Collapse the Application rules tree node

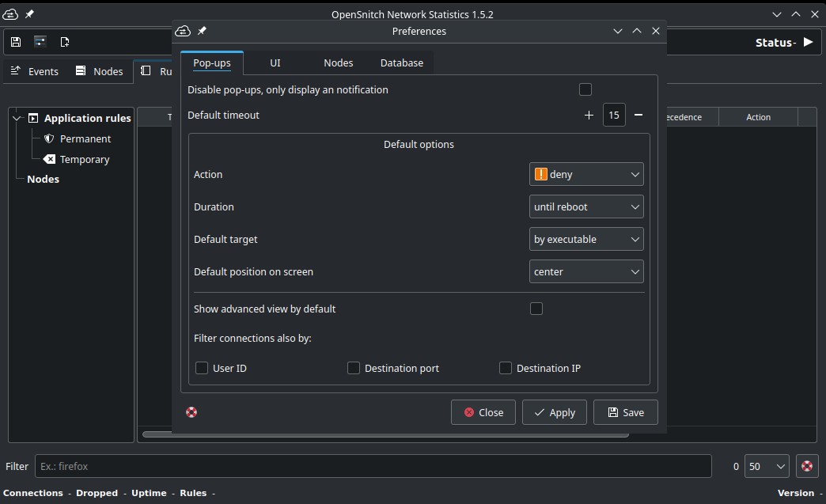pos(17,118)
